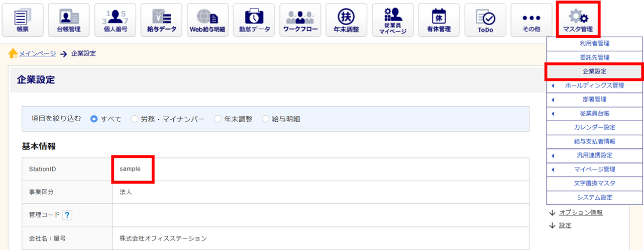Image resolution: width=644 pixels, height=250 pixels.
Task: Open the 年末調整 toolbar icon
Action: 346,20
